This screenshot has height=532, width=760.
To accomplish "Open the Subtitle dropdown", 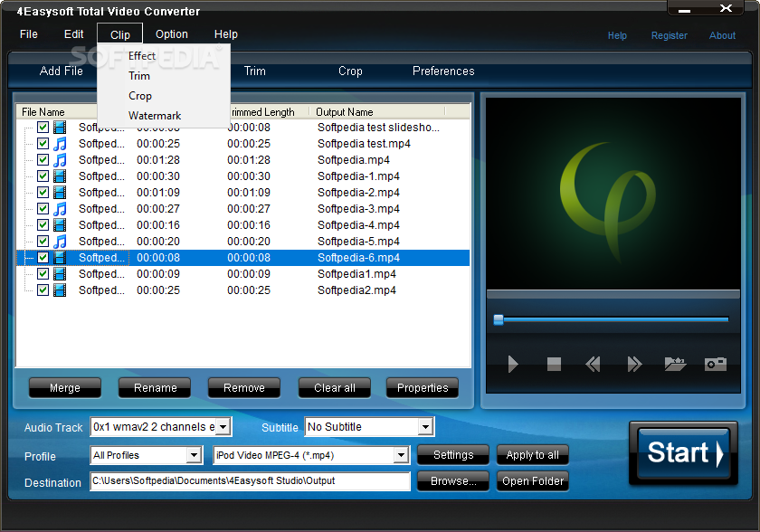I will coord(425,427).
